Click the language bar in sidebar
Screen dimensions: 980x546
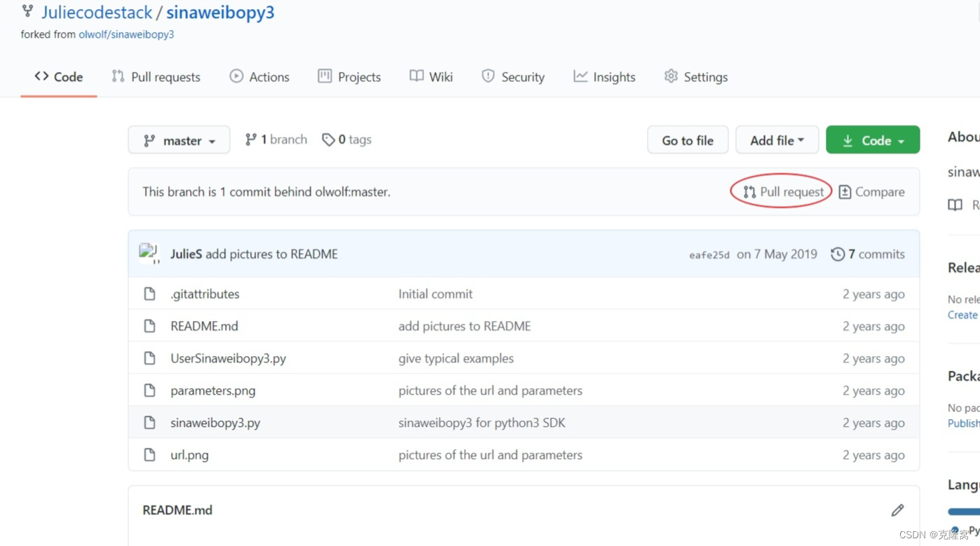click(964, 512)
